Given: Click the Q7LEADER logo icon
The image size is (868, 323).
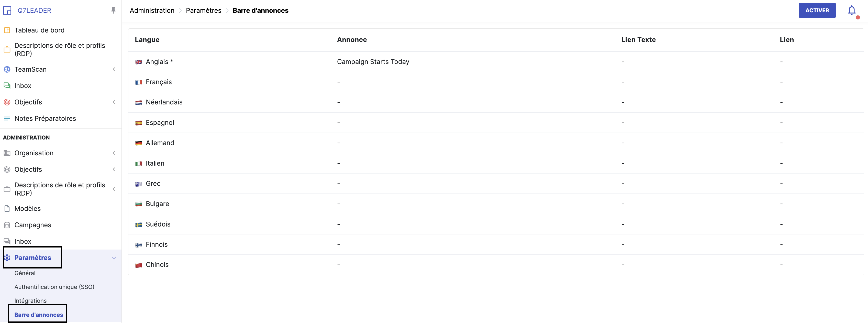Looking at the screenshot, I should pos(7,11).
